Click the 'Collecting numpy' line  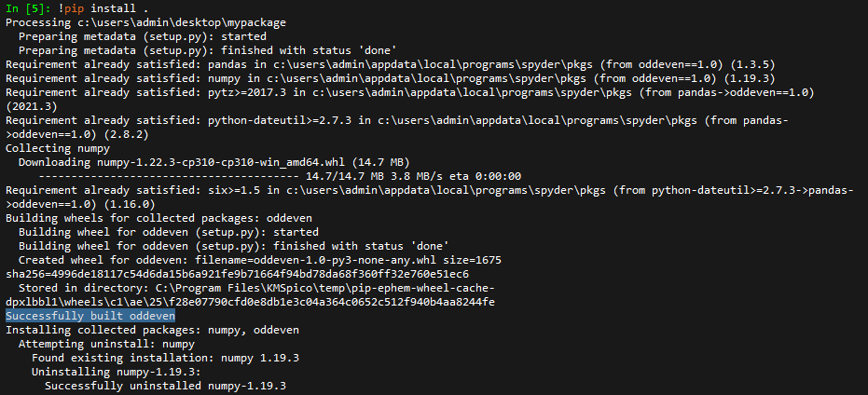click(58, 148)
